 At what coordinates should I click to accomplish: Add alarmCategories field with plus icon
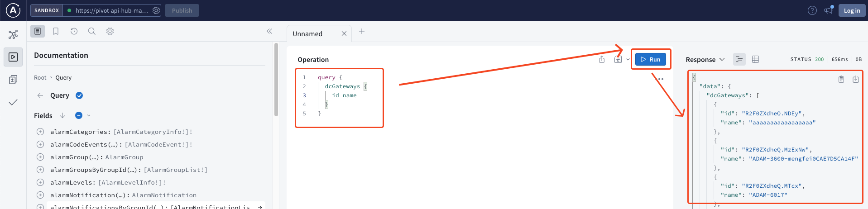40,132
